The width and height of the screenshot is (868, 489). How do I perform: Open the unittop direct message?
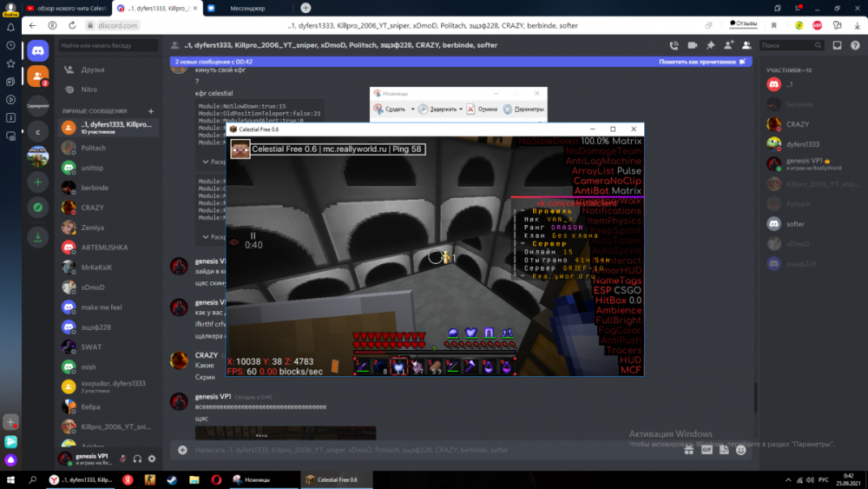[108, 168]
